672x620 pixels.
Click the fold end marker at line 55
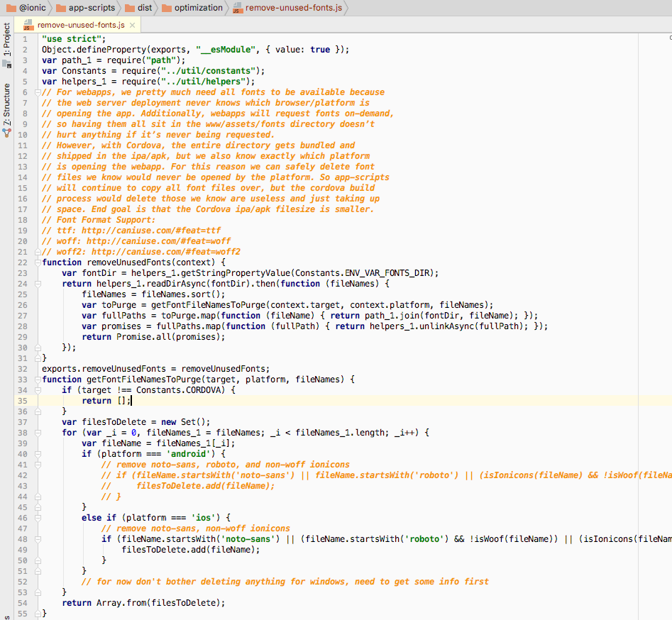[38, 614]
